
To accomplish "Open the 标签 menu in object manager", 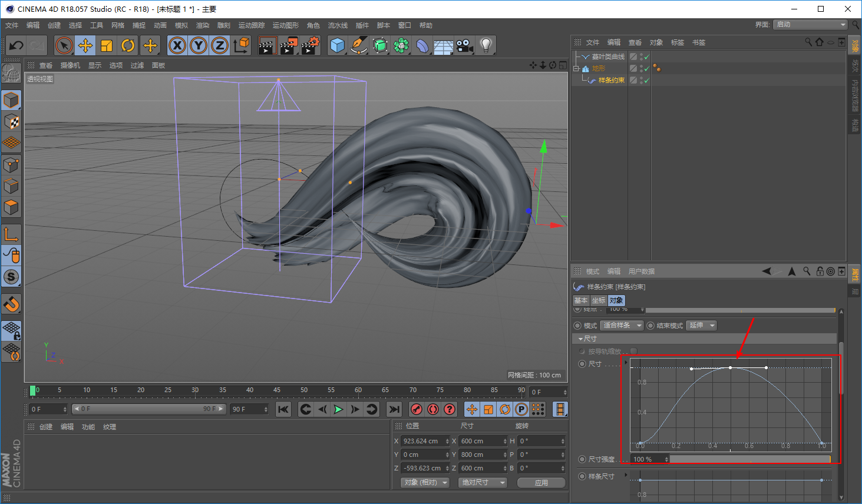I will pyautogui.click(x=678, y=42).
